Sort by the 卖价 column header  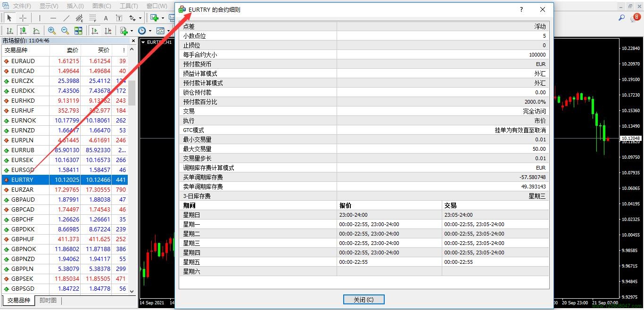(x=65, y=50)
